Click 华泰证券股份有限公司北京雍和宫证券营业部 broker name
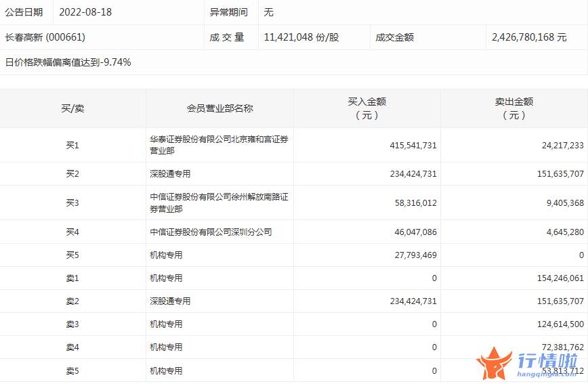Image resolution: width=588 pixels, height=384 pixels. [x=219, y=145]
